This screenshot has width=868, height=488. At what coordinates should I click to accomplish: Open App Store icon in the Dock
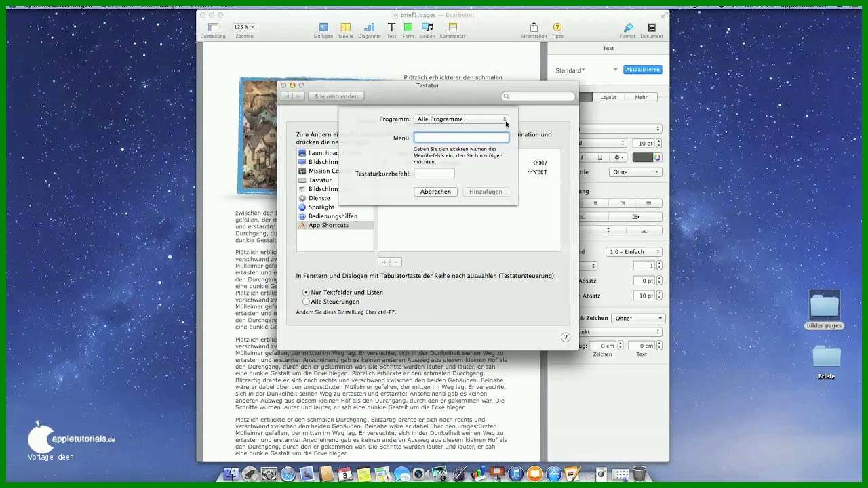554,474
